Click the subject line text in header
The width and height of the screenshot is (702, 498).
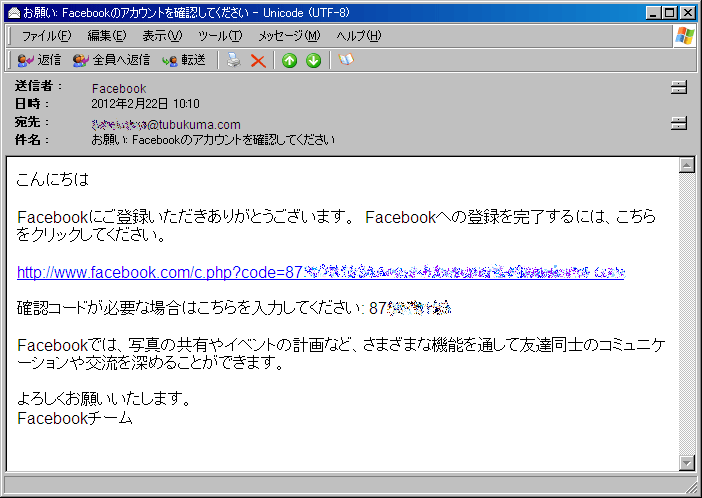click(213, 140)
